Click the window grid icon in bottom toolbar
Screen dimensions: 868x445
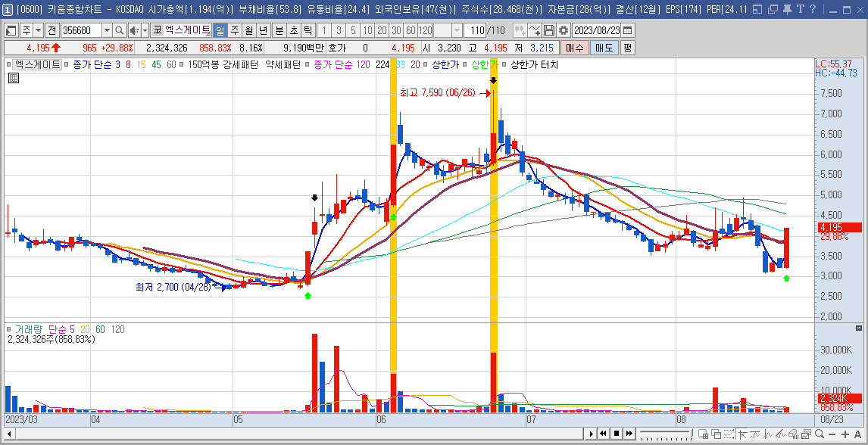(703, 434)
